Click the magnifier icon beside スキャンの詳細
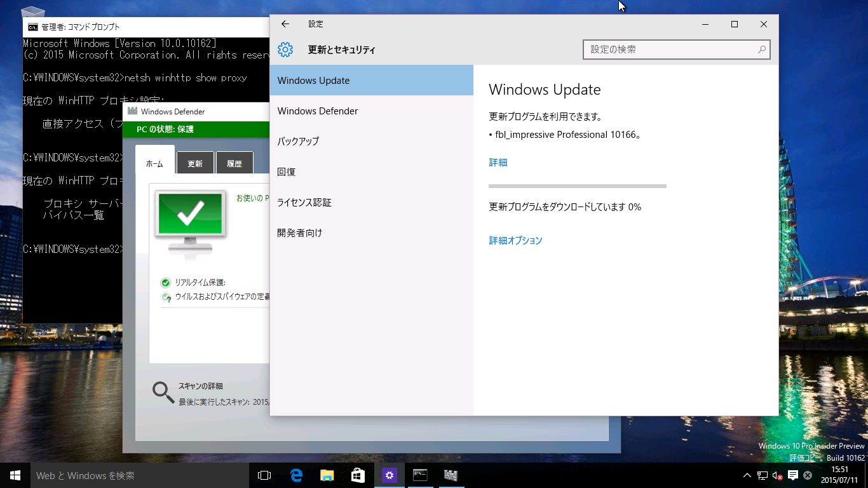Viewport: 868px width, 488px height. point(163,393)
